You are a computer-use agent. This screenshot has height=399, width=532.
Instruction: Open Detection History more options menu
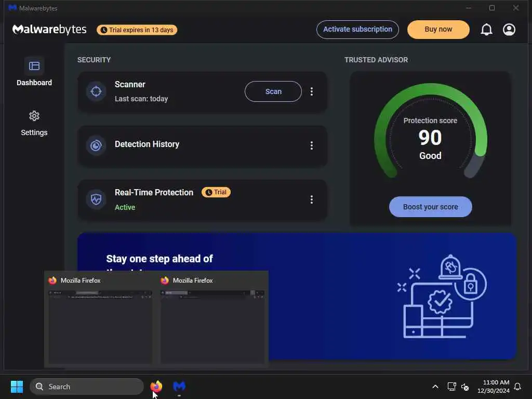[x=312, y=145]
